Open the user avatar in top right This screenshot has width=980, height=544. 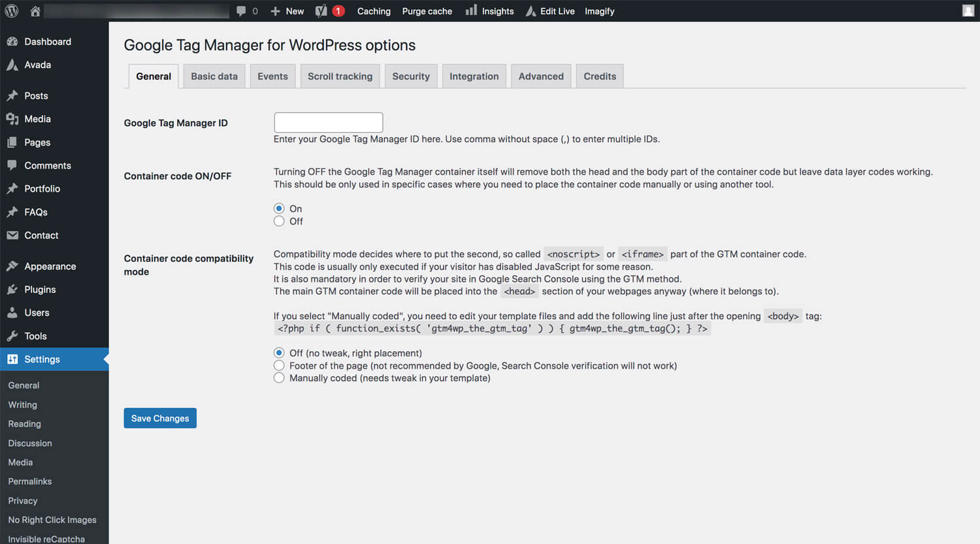968,10
